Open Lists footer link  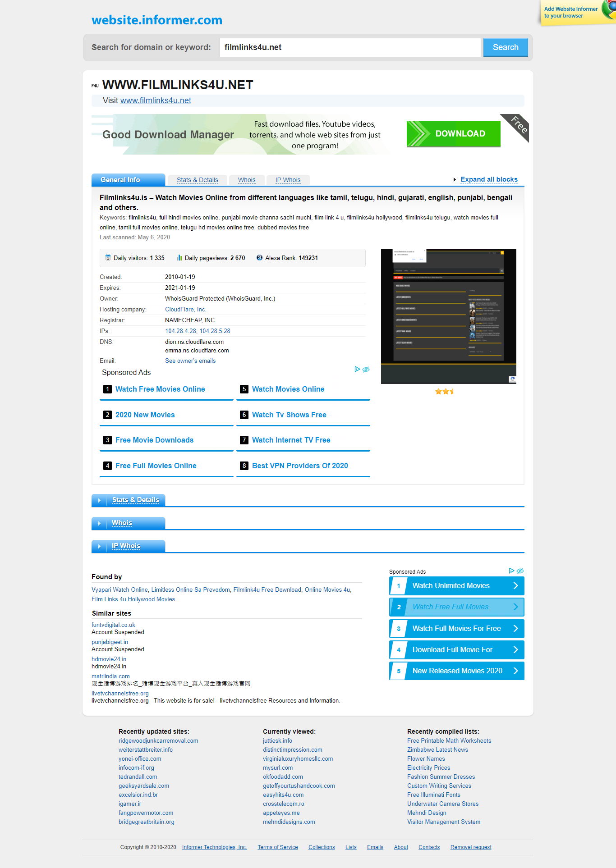pyautogui.click(x=351, y=847)
